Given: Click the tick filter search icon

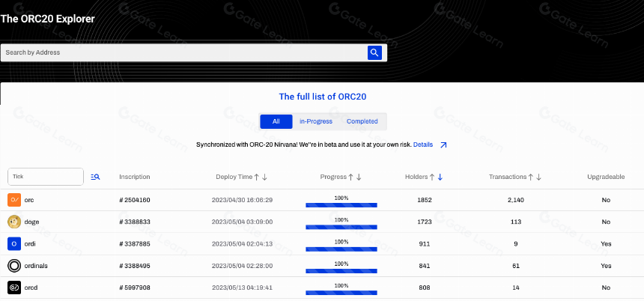Looking at the screenshot, I should 95,177.
